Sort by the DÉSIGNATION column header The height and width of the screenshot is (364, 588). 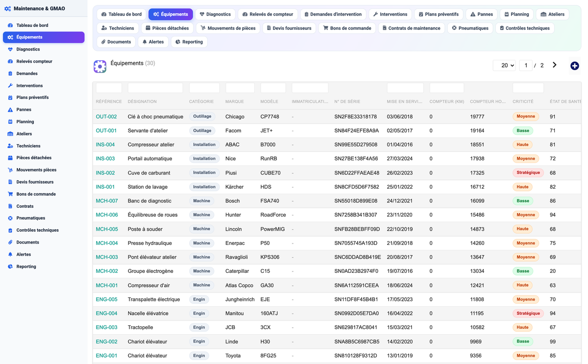(142, 101)
